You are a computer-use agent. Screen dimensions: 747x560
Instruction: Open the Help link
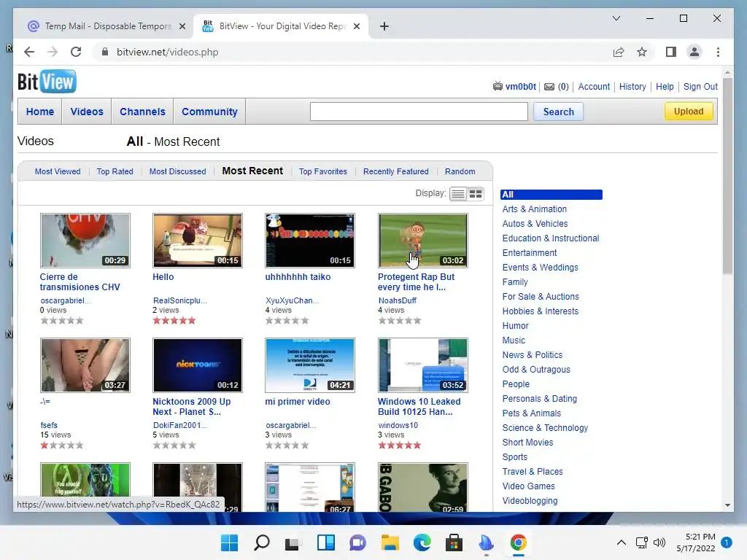coord(665,87)
